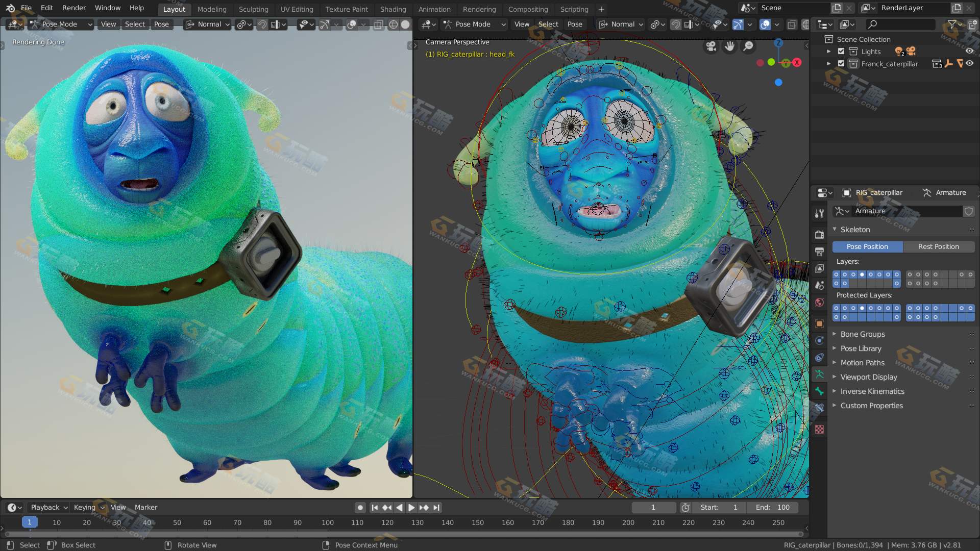This screenshot has height=551, width=980.
Task: Open the Armature data properties tab
Action: (x=819, y=374)
